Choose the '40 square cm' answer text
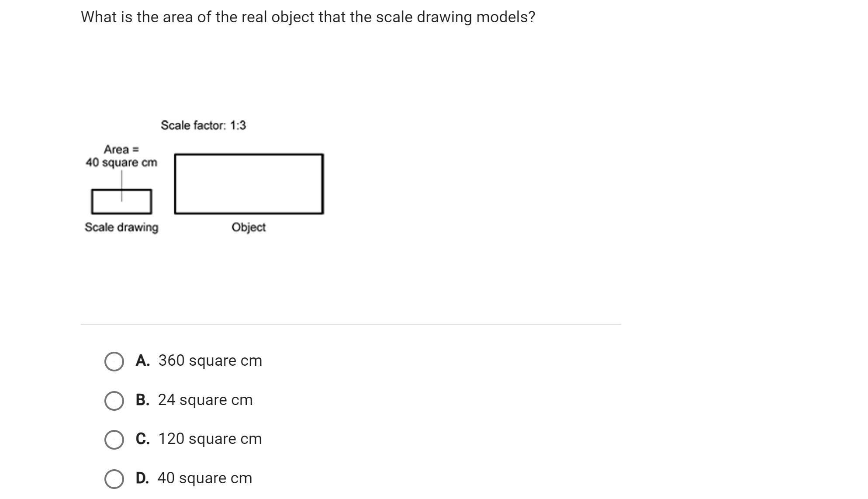The height and width of the screenshot is (499, 868). (205, 478)
